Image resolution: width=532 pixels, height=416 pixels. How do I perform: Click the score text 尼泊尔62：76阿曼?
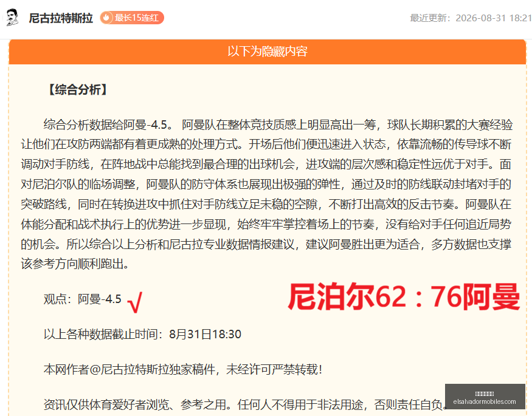[x=404, y=297]
